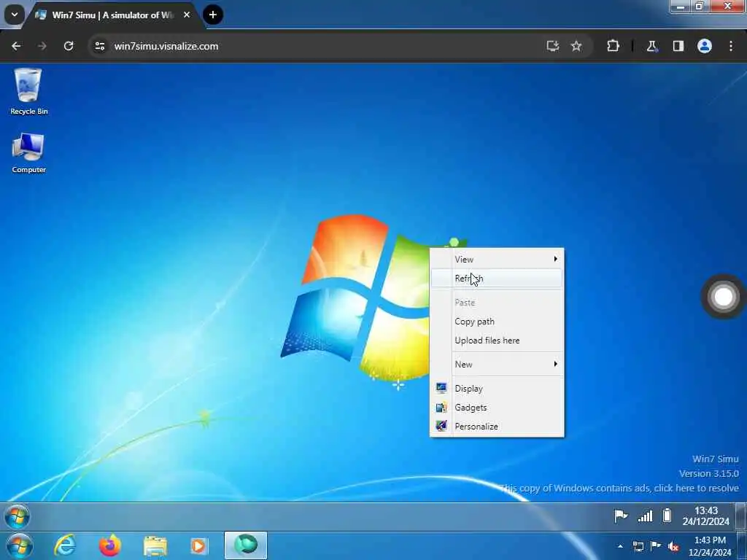747x560 pixels.
Task: Open File Explorer folder on taskbar
Action: coord(155,545)
